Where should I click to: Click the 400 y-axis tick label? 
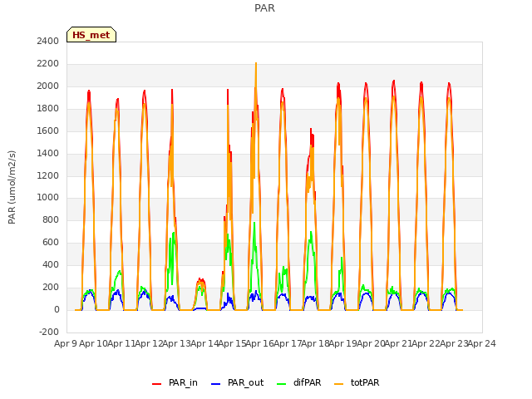[51, 264]
